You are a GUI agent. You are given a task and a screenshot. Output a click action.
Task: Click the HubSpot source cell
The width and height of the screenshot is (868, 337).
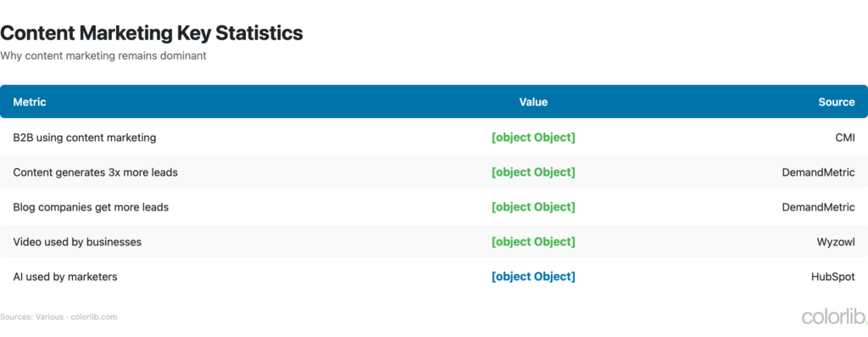832,277
